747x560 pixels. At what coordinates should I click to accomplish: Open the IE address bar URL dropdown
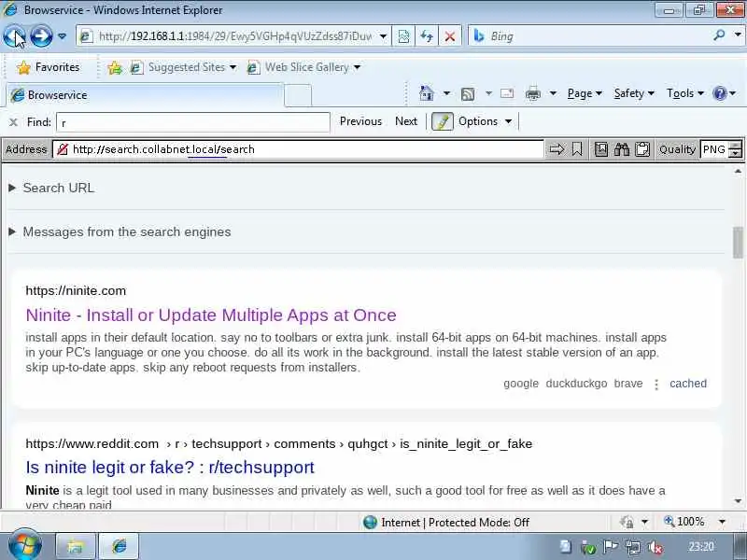(x=383, y=36)
